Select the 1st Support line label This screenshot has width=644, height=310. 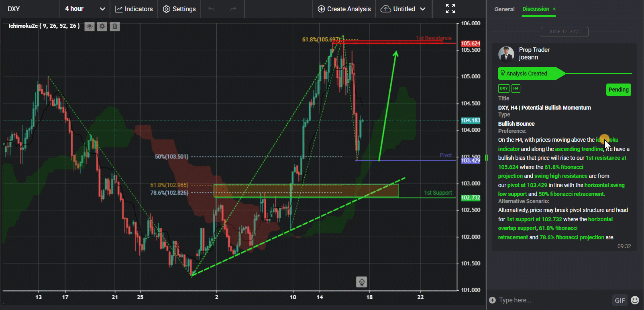click(438, 193)
